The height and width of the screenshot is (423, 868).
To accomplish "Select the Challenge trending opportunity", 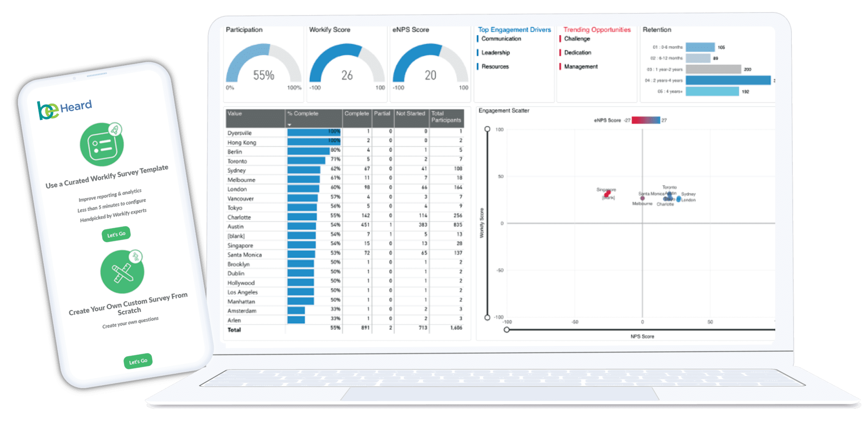I will [577, 39].
